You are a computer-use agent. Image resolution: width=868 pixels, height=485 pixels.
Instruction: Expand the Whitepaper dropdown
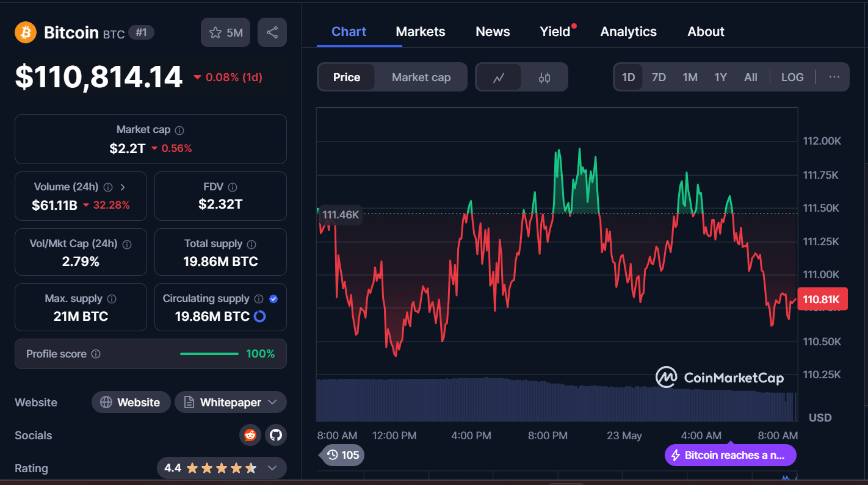[x=231, y=402]
